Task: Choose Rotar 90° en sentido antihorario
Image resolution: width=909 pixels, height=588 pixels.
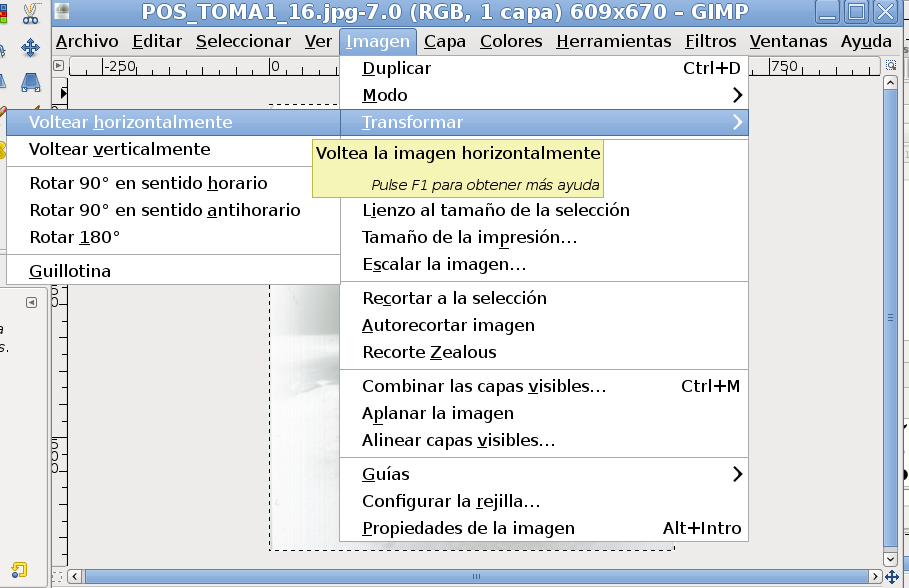Action: point(173,210)
